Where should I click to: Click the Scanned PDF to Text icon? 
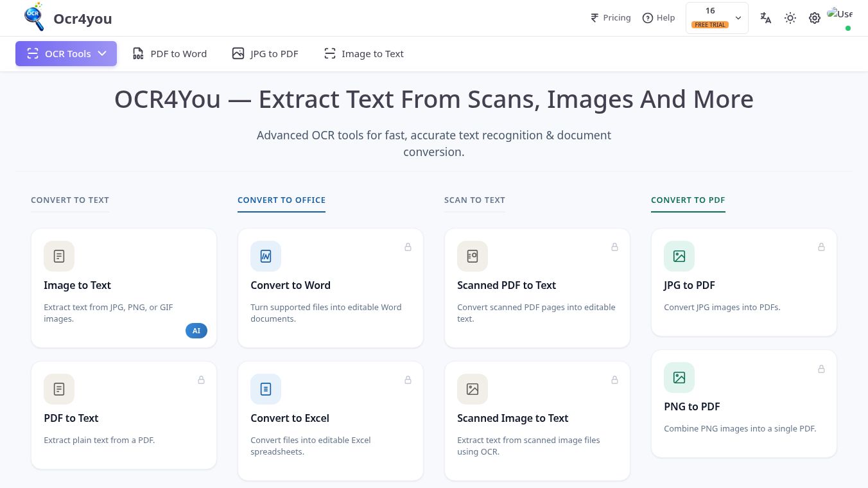pos(473,256)
